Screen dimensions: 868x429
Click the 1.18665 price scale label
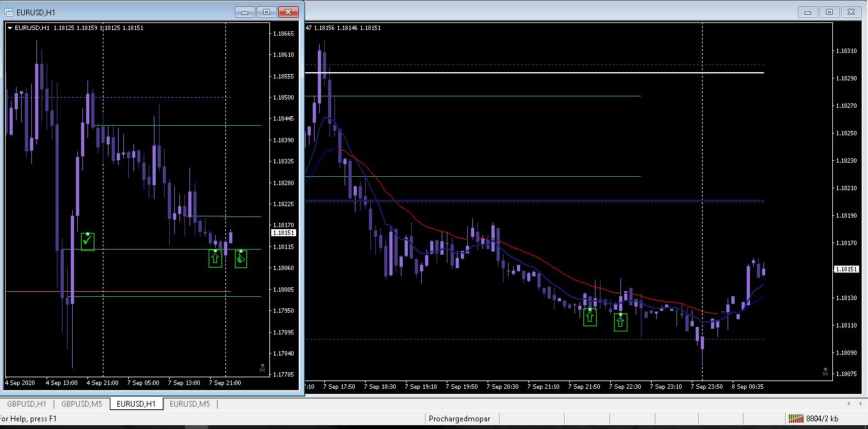coord(283,33)
